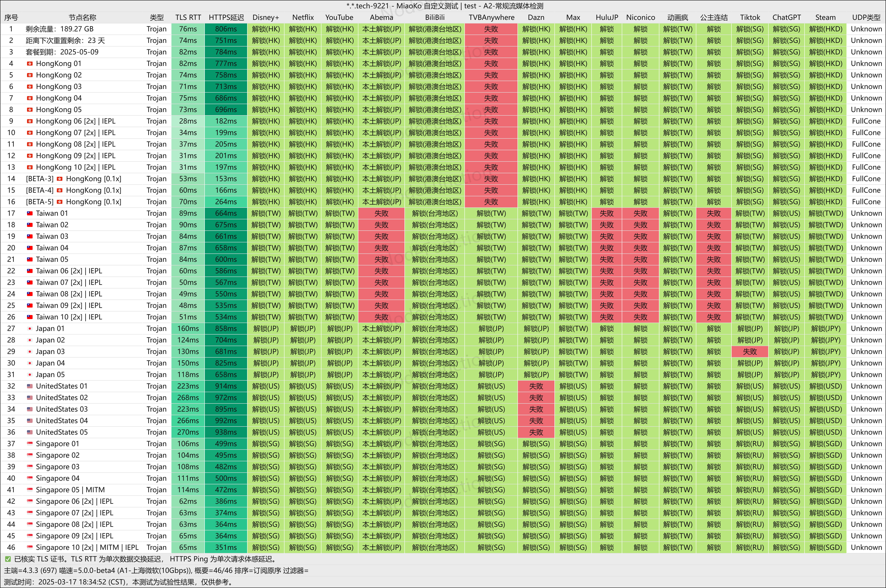Click the TVBAnywhere column header

tap(491, 18)
